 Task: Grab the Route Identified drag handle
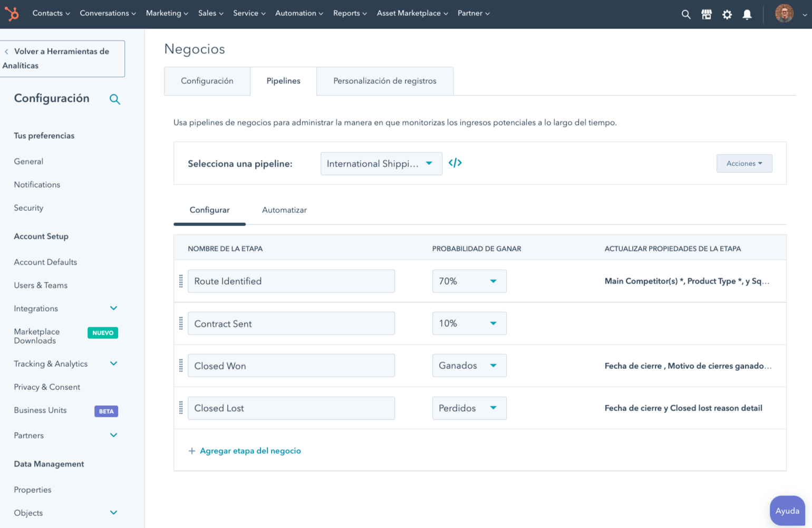click(x=181, y=281)
